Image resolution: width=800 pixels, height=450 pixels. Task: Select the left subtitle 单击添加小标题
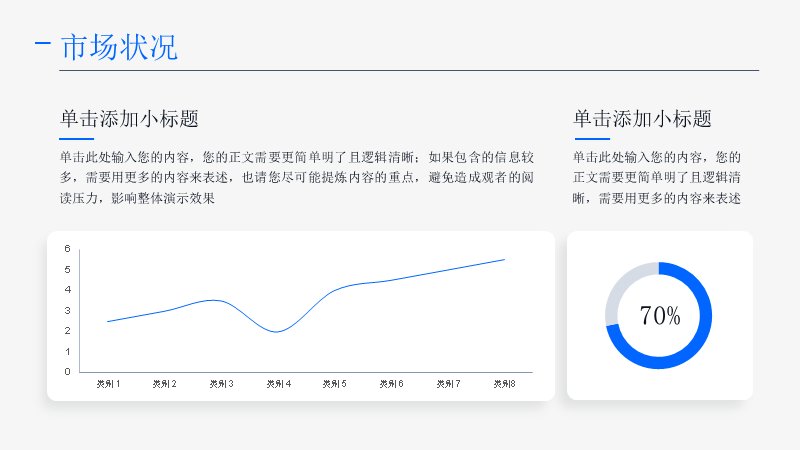coord(129,118)
